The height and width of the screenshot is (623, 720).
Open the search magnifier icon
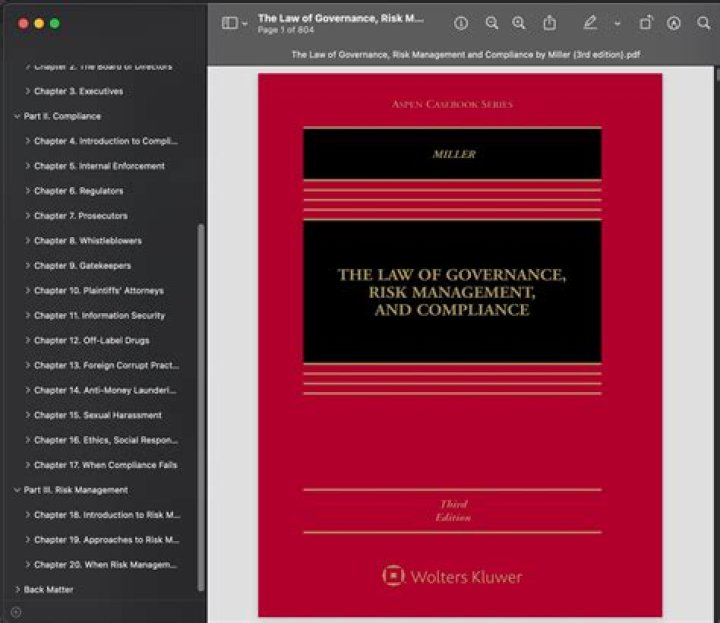(x=703, y=22)
